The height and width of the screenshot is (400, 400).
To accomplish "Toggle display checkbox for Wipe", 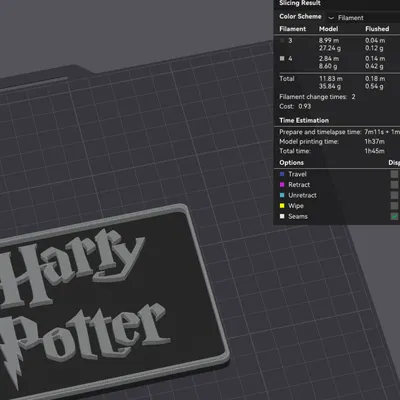I will pos(395,206).
